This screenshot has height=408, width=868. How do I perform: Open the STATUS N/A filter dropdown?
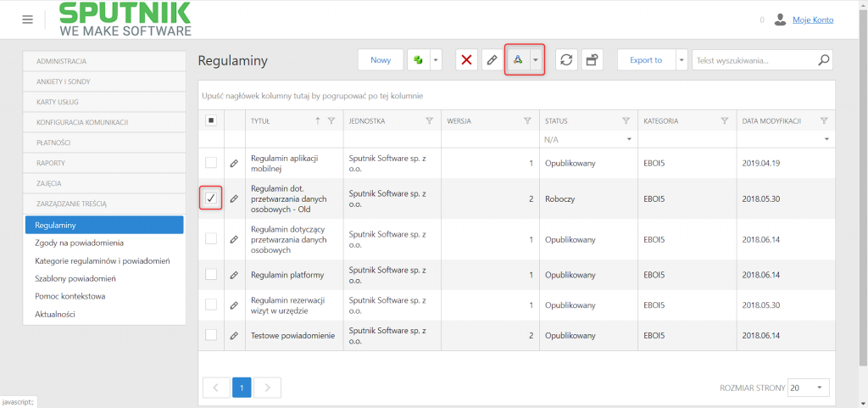[x=587, y=139]
